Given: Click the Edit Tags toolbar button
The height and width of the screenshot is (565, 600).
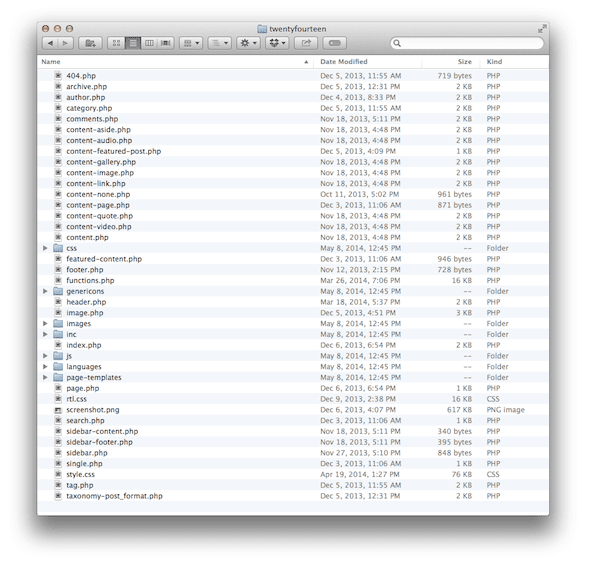Looking at the screenshot, I should tap(335, 44).
